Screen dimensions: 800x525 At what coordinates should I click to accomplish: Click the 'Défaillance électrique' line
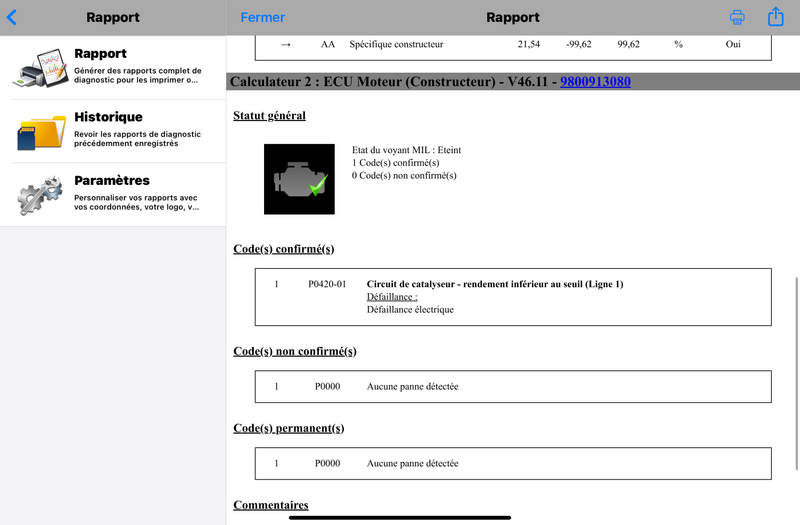[410, 310]
